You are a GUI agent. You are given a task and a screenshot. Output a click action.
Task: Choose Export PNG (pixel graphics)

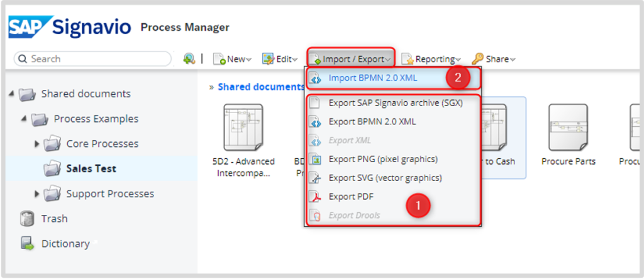pos(393,159)
